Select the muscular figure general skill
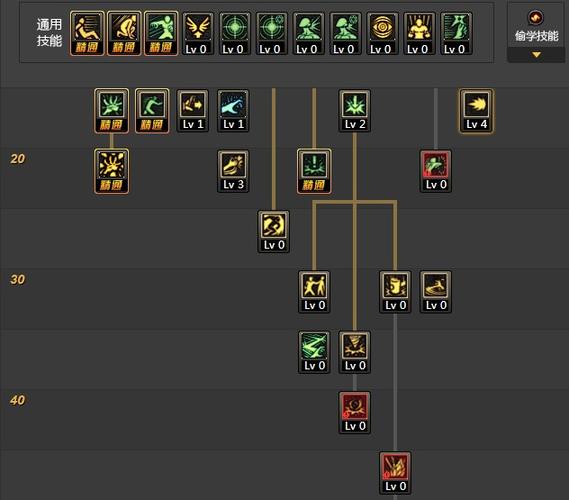 pos(419,33)
